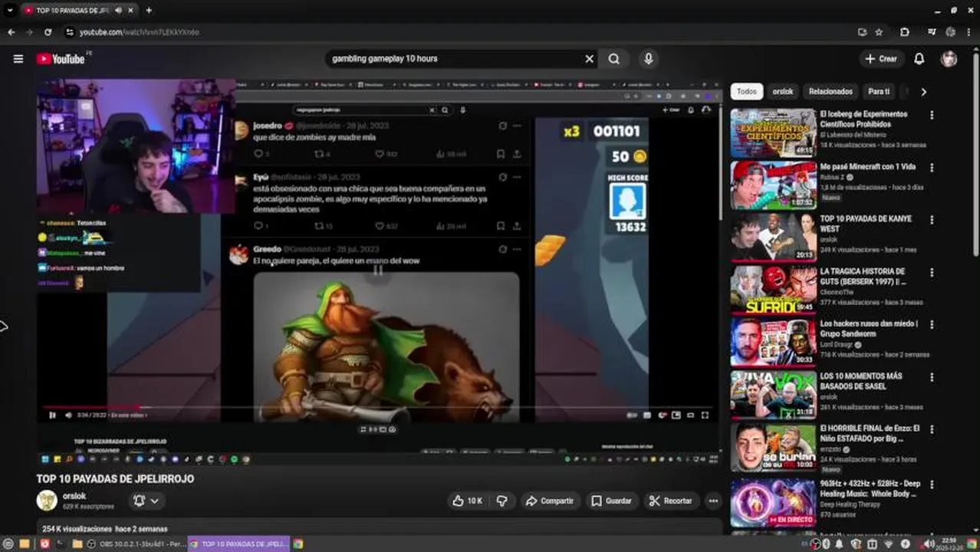Open Los hackers rusos dan miedo title

click(869, 329)
